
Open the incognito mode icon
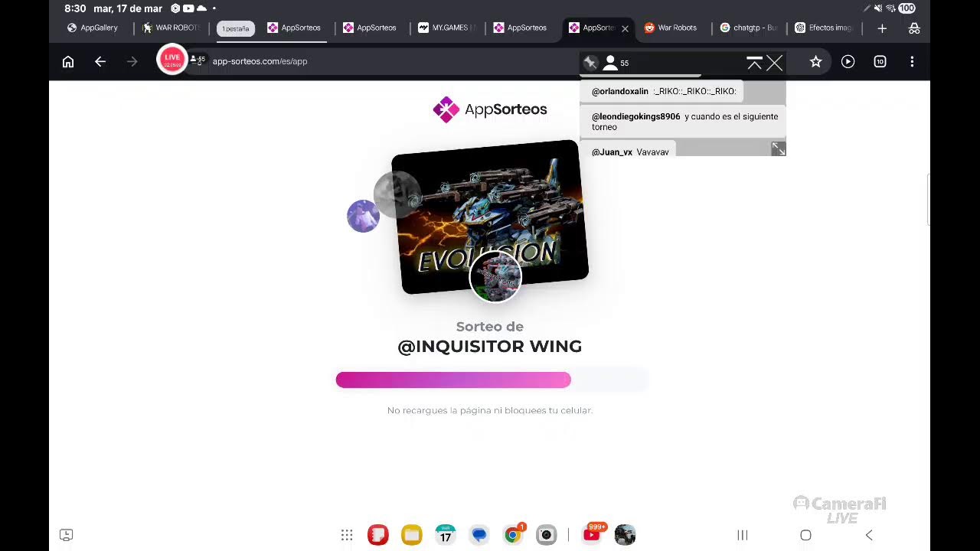pyautogui.click(x=914, y=28)
